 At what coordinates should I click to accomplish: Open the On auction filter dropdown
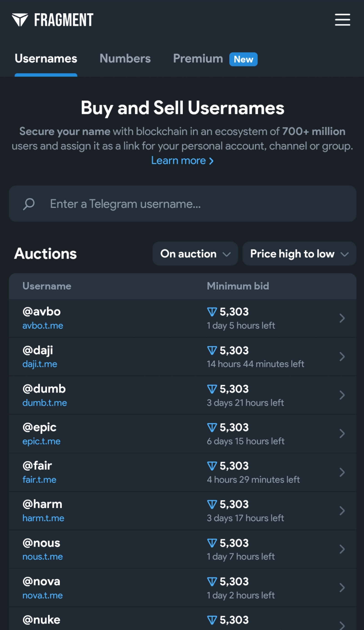195,254
